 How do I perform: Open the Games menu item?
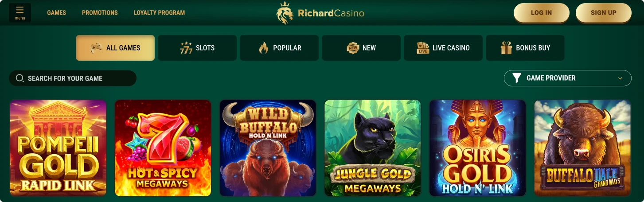coord(57,13)
